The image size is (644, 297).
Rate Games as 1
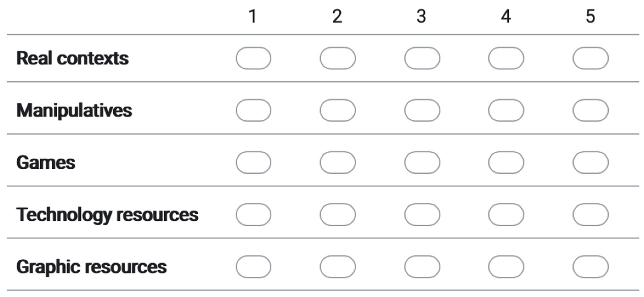pyautogui.click(x=253, y=162)
